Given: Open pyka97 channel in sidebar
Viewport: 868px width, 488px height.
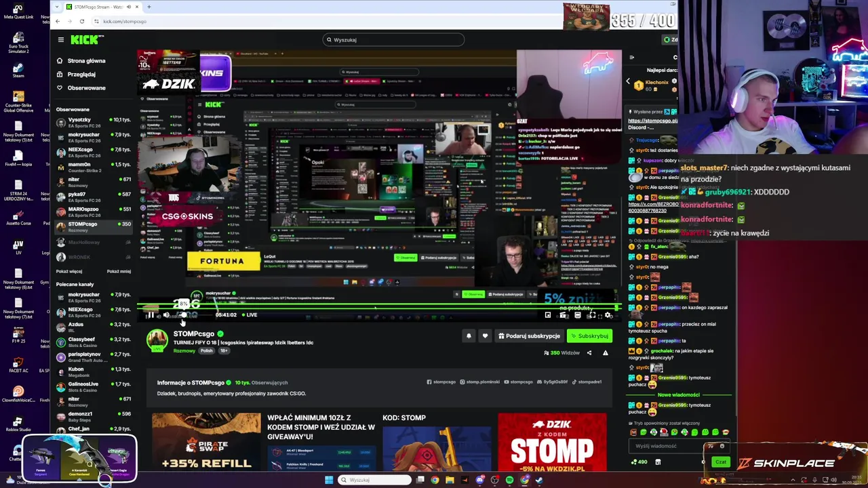Looking at the screenshot, I should (94, 197).
